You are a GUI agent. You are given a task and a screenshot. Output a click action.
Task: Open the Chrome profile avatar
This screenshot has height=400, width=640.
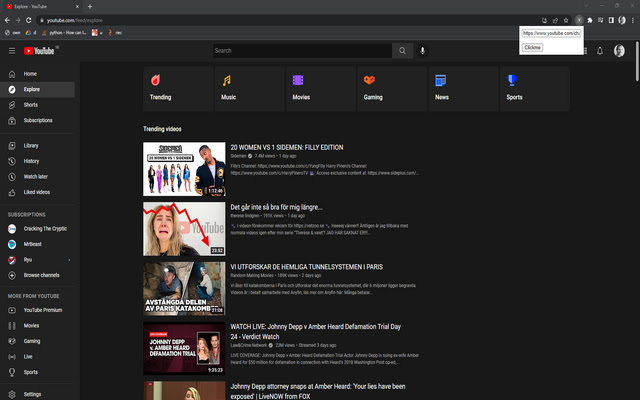click(x=622, y=20)
